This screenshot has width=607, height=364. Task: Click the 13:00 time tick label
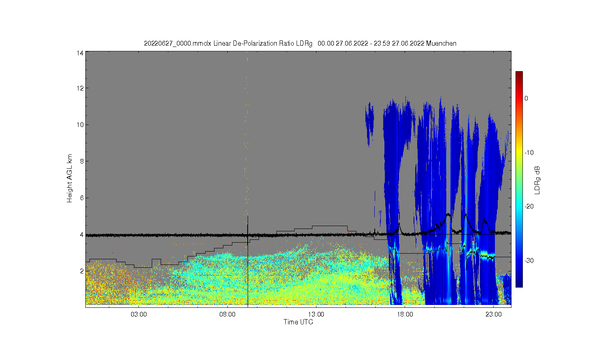[316, 314]
